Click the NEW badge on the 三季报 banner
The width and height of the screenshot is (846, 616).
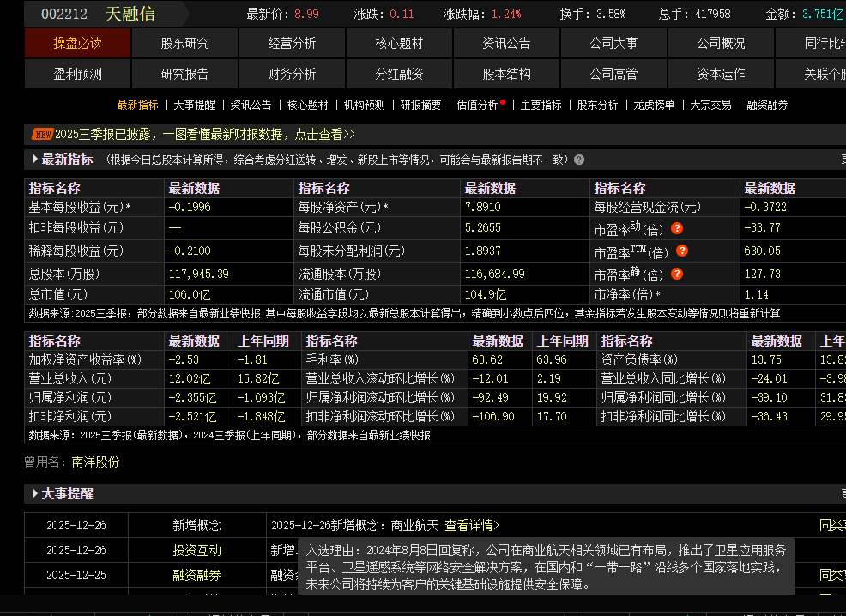42,135
